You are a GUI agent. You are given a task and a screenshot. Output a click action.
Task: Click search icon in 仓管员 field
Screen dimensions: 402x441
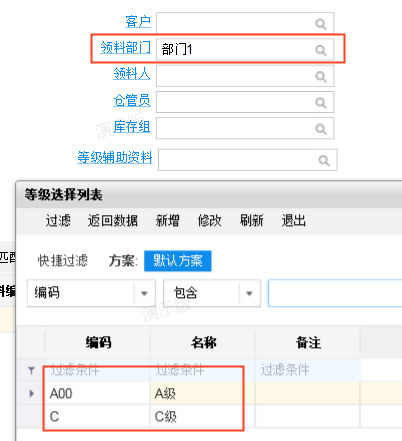point(321,103)
